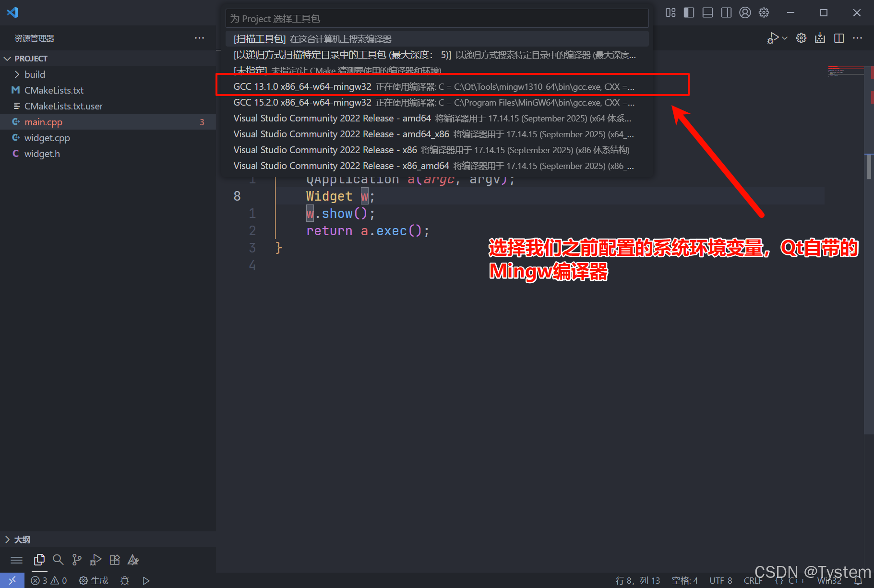Toggle the secondary side bar
The image size is (874, 588).
(726, 12)
